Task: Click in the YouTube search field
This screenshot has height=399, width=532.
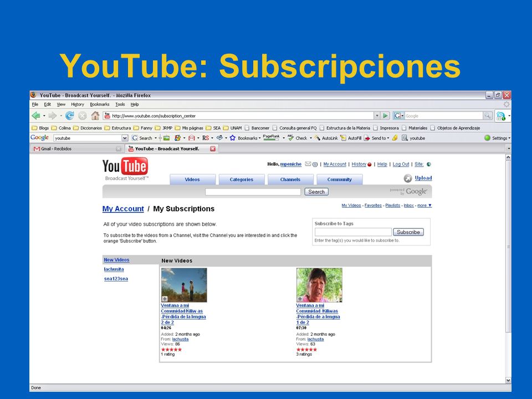Action: click(x=253, y=192)
